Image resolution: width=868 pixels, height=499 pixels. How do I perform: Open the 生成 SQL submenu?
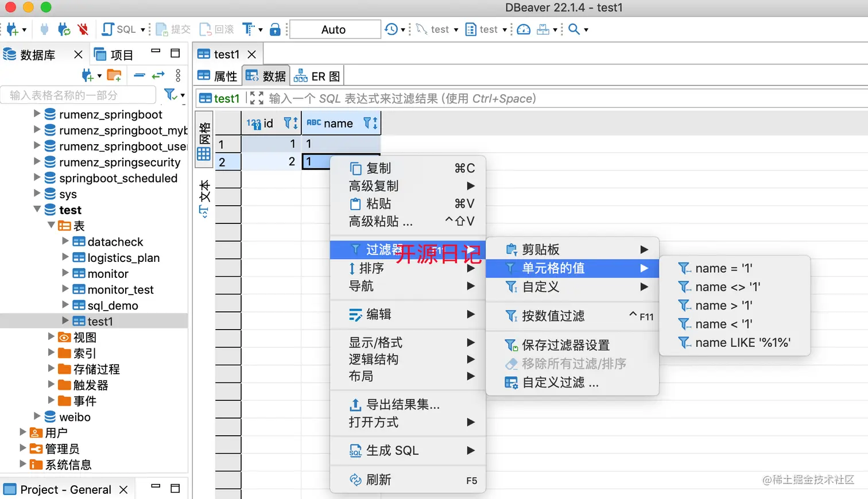408,450
